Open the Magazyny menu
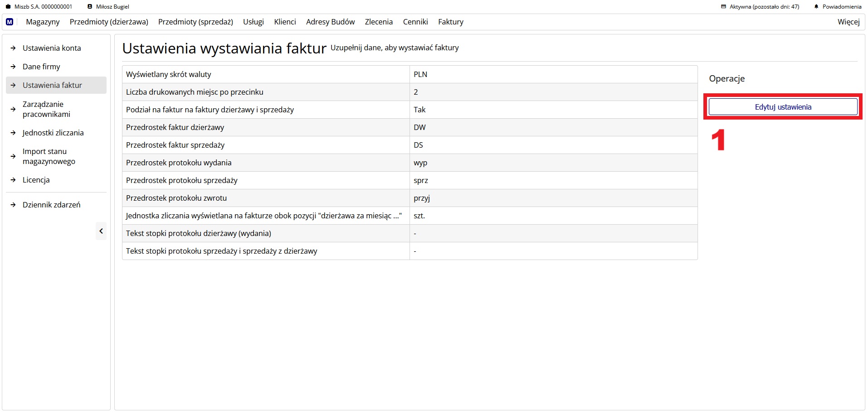This screenshot has width=868, height=414. click(43, 22)
